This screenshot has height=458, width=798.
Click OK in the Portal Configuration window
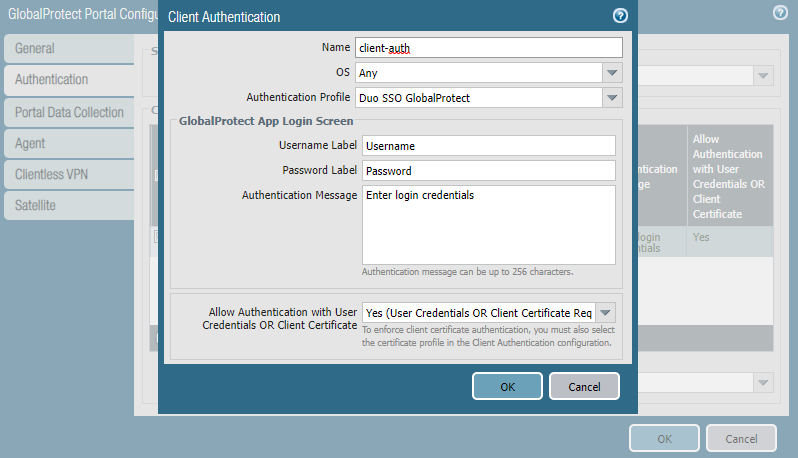tap(664, 438)
